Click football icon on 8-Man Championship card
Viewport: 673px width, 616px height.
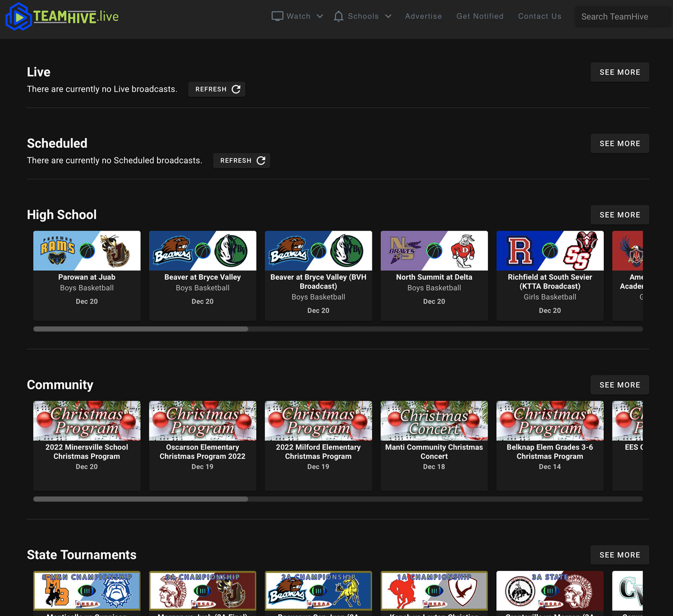[x=86, y=591]
